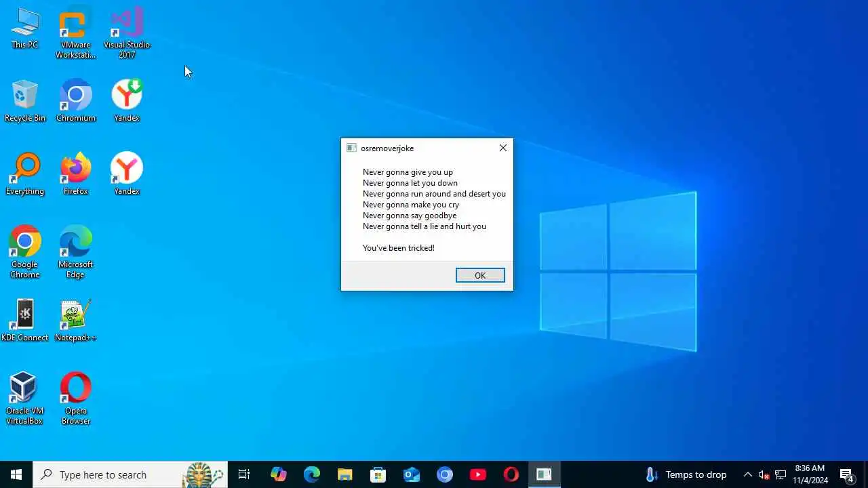Open Microsoft Store from the taskbar
Image resolution: width=868 pixels, height=488 pixels.
pos(378,474)
